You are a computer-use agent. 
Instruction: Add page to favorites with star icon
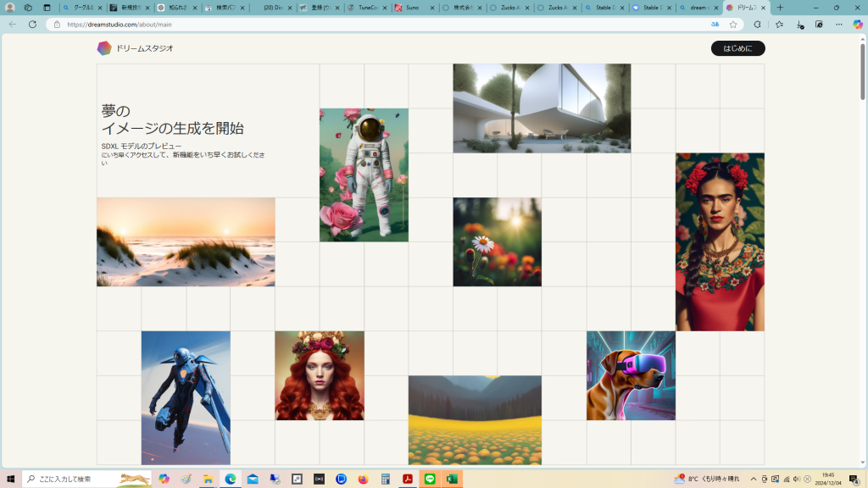(x=733, y=25)
